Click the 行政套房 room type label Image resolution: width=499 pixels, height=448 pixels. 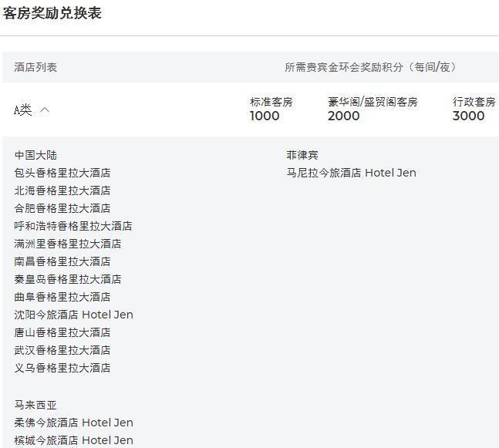pos(474,102)
